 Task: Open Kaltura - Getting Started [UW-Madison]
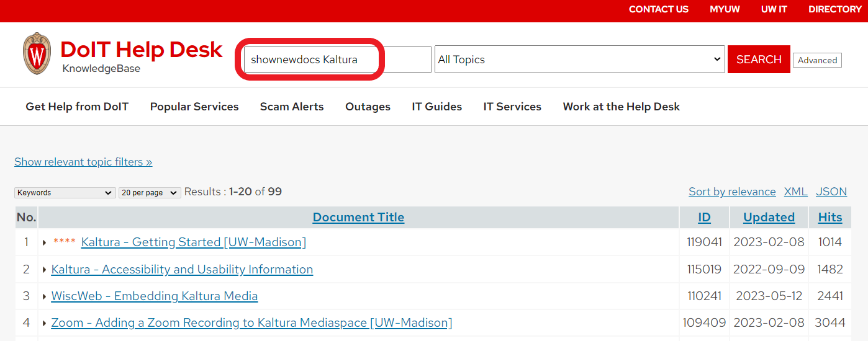[x=194, y=242]
